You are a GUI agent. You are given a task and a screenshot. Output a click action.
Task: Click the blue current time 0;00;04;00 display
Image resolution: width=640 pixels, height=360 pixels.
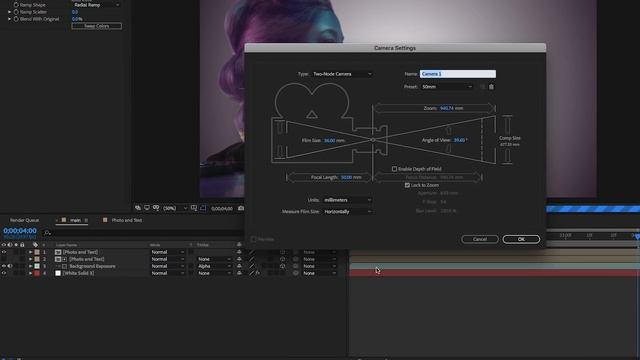pyautogui.click(x=20, y=231)
